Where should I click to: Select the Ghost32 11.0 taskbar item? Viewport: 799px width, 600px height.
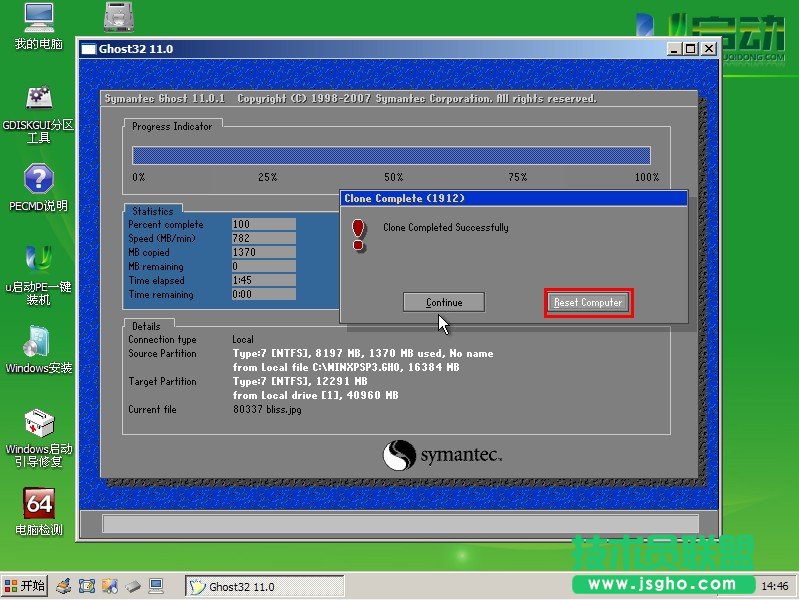pyautogui.click(x=265, y=587)
